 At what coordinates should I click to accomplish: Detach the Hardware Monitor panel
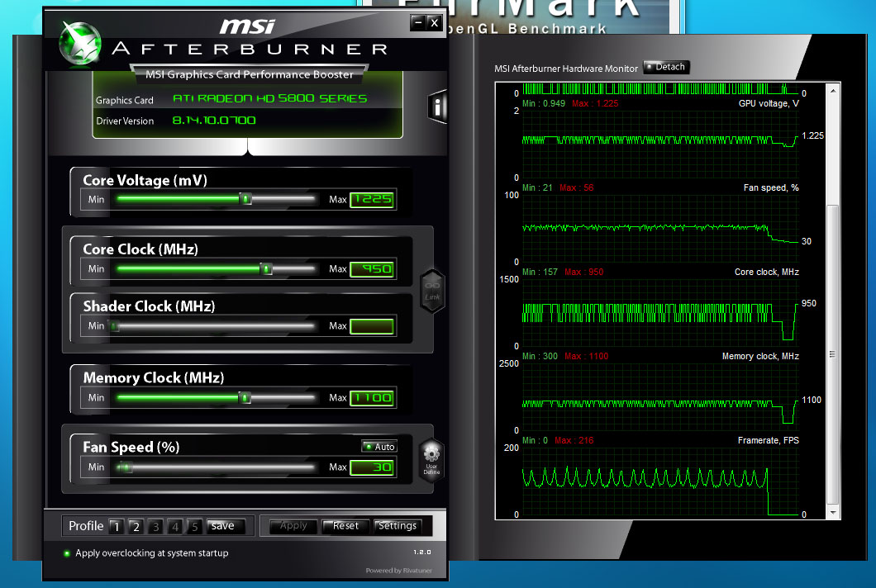click(666, 67)
